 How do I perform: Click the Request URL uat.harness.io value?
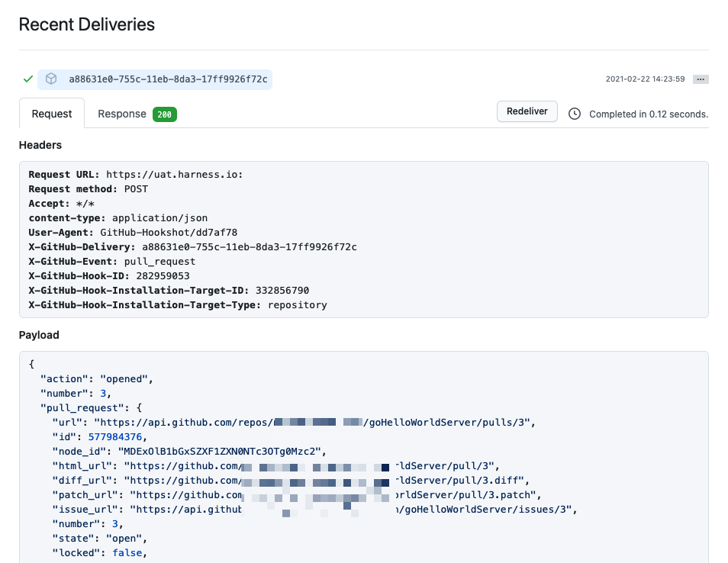(x=174, y=175)
